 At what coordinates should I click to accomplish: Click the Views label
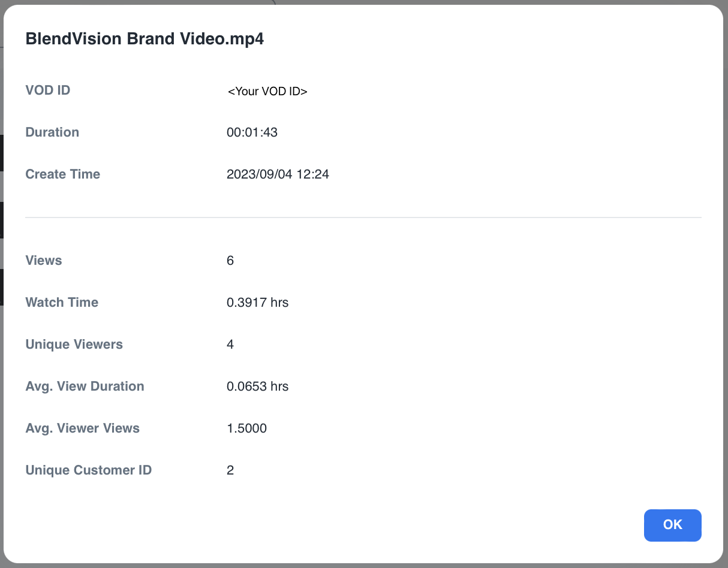click(x=44, y=261)
